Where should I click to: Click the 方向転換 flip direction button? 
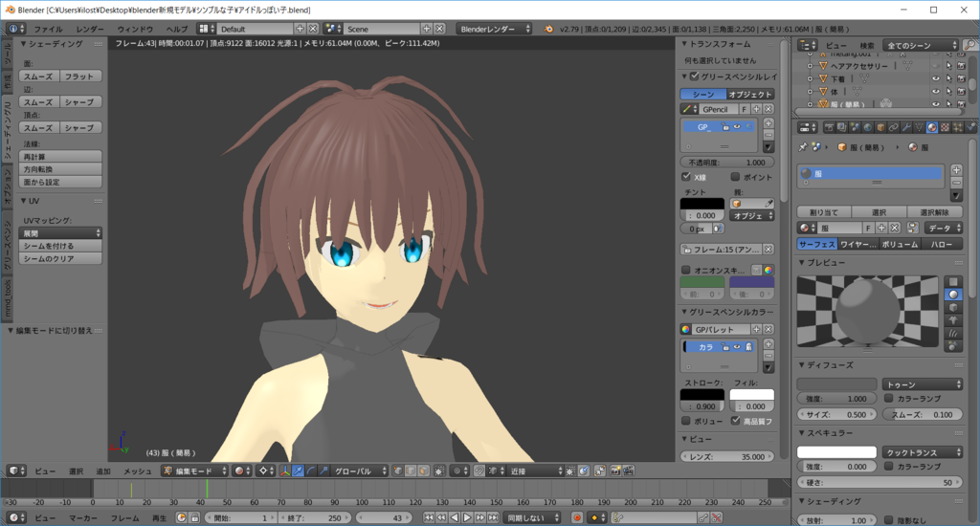tap(60, 168)
